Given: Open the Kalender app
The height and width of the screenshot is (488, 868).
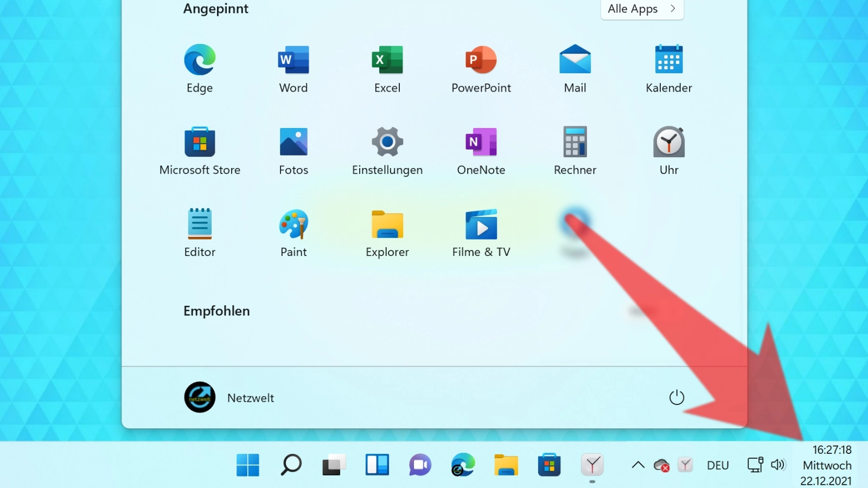Looking at the screenshot, I should pyautogui.click(x=669, y=69).
